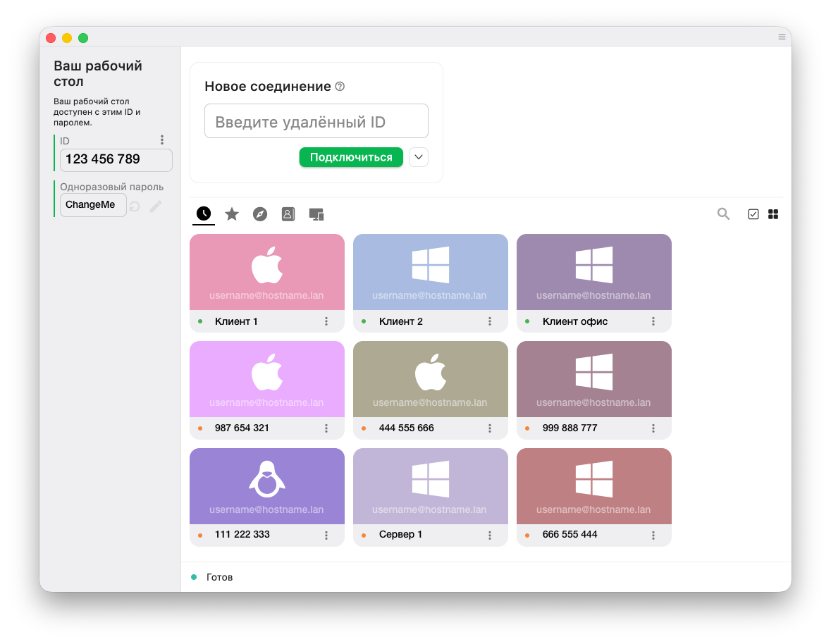Open the 999 888 777 three-dot menu
This screenshot has height=644, width=831.
tap(653, 428)
